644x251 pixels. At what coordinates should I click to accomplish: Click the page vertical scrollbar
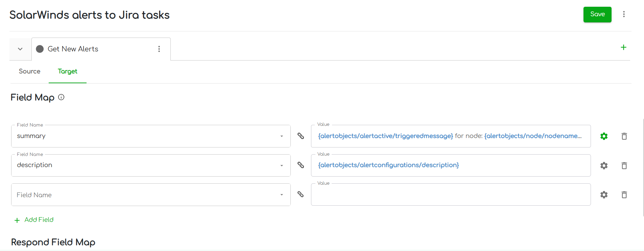643,167
